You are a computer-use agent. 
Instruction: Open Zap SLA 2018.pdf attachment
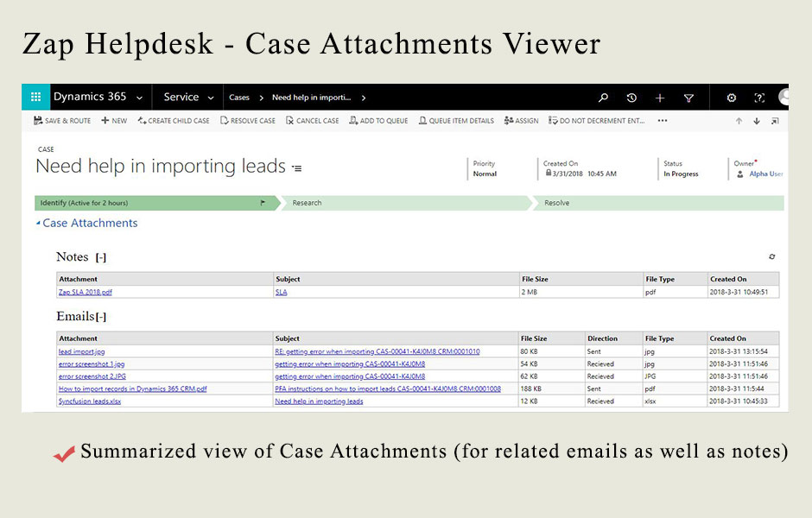[85, 292]
